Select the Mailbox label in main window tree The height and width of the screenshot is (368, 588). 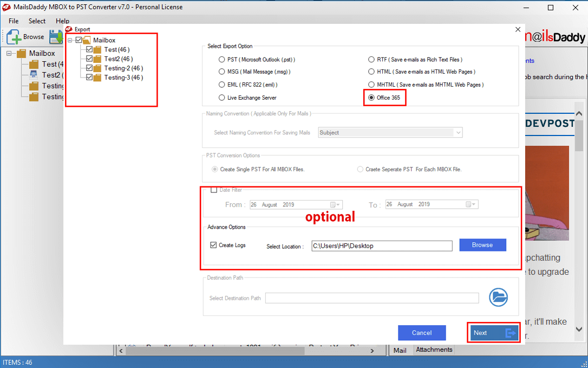(42, 53)
